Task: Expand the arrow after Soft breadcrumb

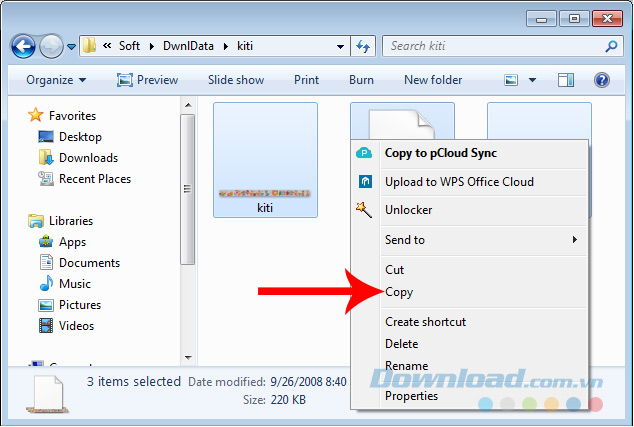Action: (x=152, y=47)
